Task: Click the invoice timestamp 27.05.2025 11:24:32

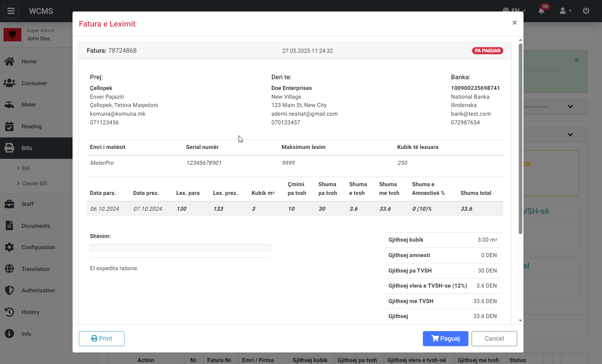Action: (x=308, y=51)
